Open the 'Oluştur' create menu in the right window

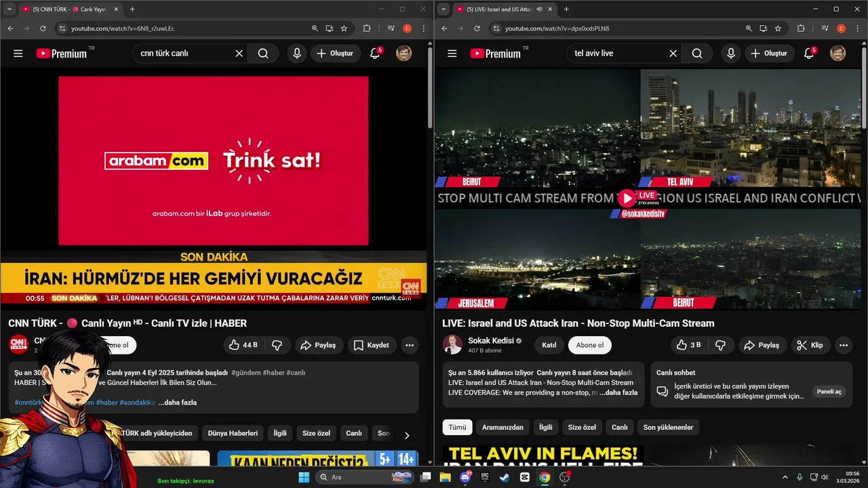coord(770,54)
